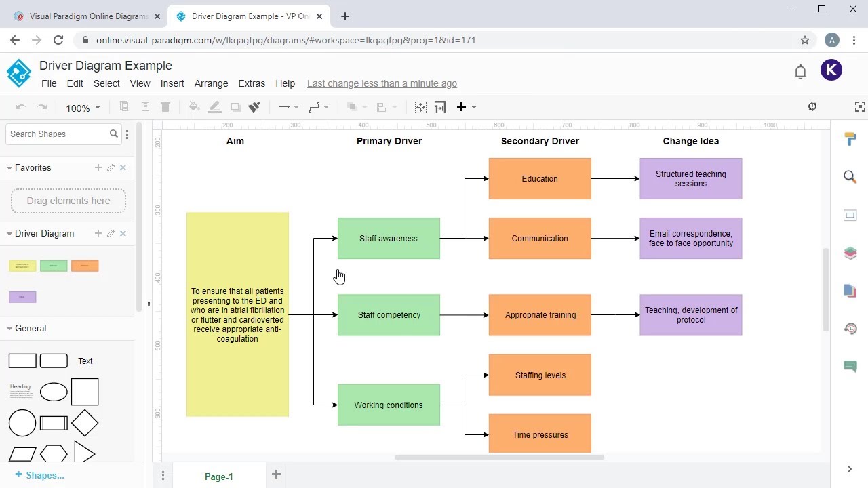The height and width of the screenshot is (488, 868).
Task: Select the Staff awareness box
Action: (389, 238)
